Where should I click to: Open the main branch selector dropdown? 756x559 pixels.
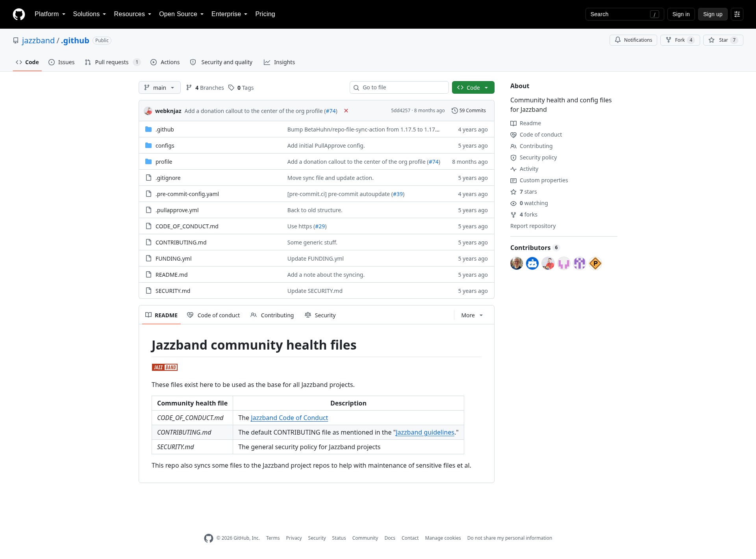pos(159,87)
